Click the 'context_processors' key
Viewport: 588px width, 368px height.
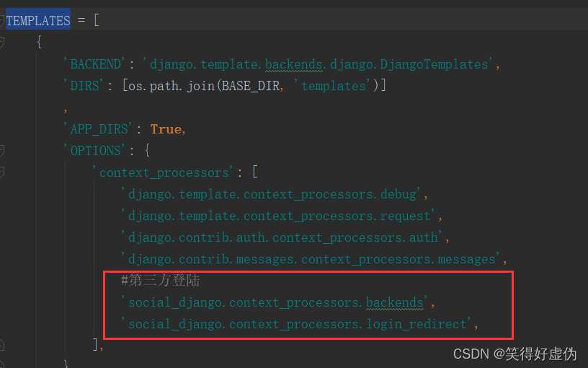click(x=163, y=172)
